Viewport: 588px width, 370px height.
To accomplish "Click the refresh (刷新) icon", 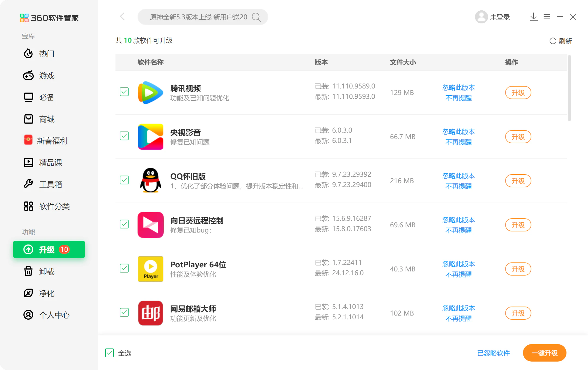I will (x=553, y=41).
